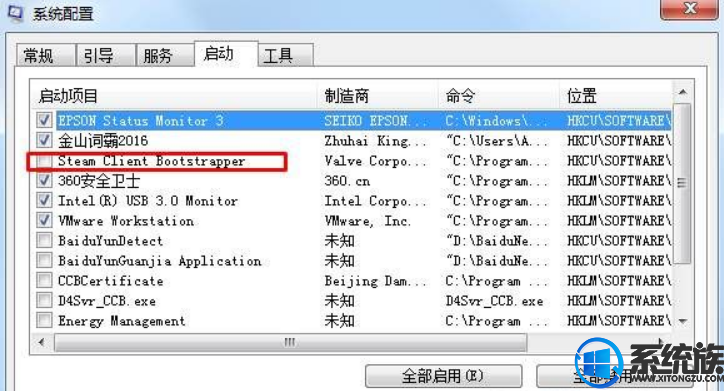Click the vertical scrollbar up arrow
Viewport: 724px width, 391px height.
[682, 92]
